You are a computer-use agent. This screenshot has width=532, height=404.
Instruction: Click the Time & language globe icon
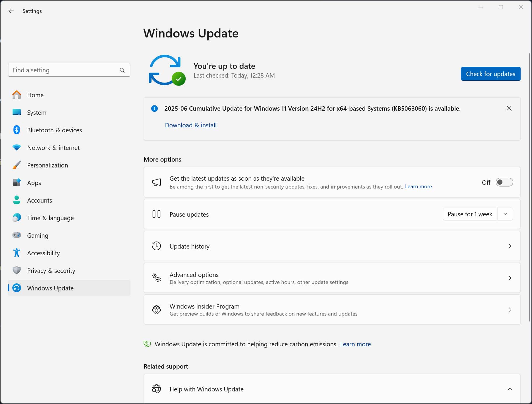click(x=17, y=218)
